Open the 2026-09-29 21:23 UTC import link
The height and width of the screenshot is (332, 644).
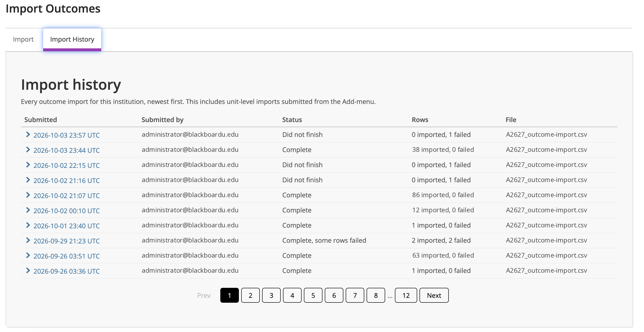[66, 241]
